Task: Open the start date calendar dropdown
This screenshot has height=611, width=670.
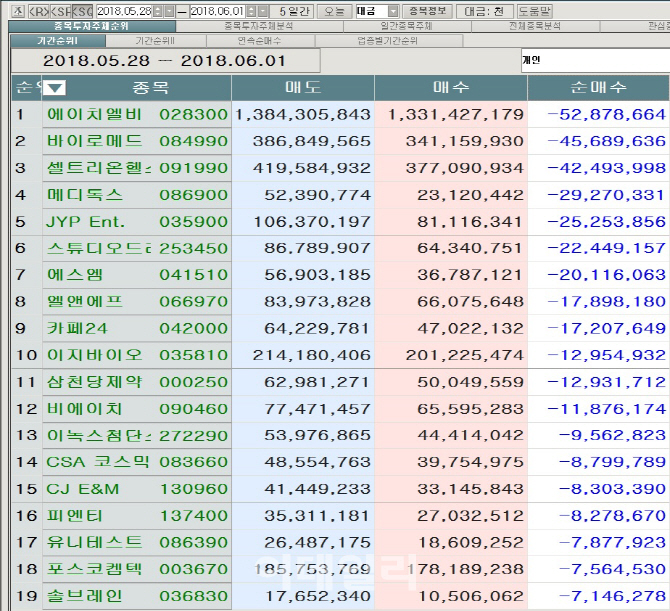Action: point(169,11)
